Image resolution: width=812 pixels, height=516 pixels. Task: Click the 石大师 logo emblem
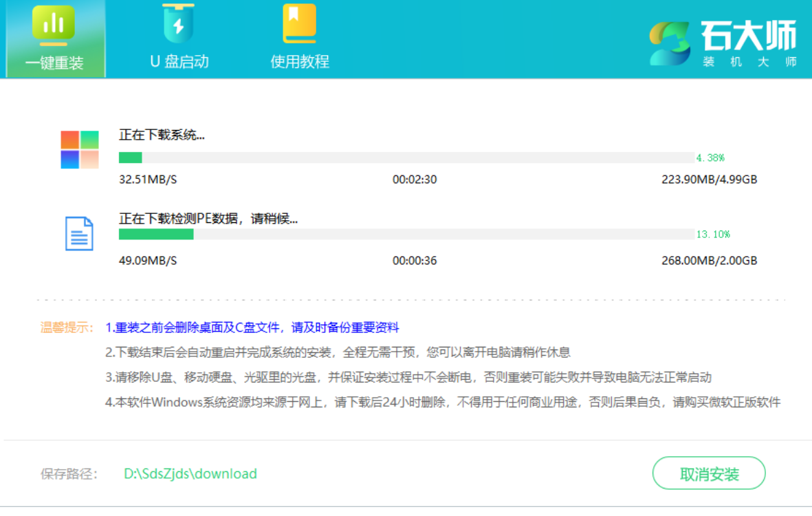670,43
